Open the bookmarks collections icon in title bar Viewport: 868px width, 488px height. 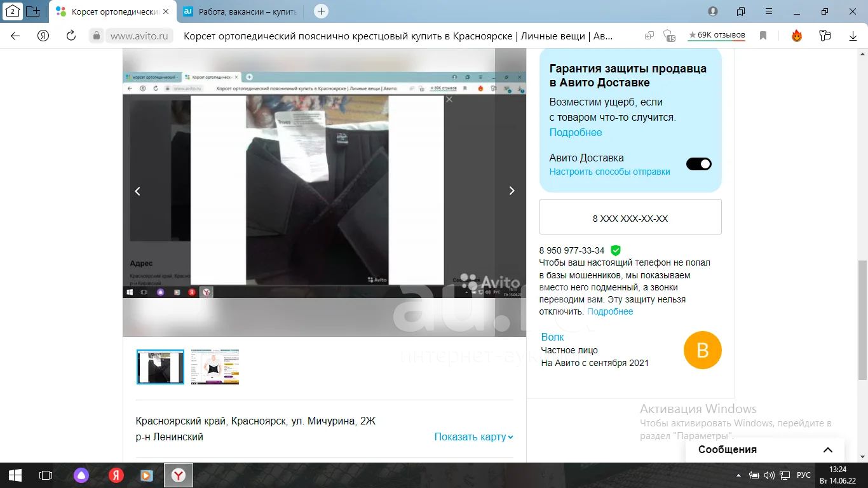(741, 11)
